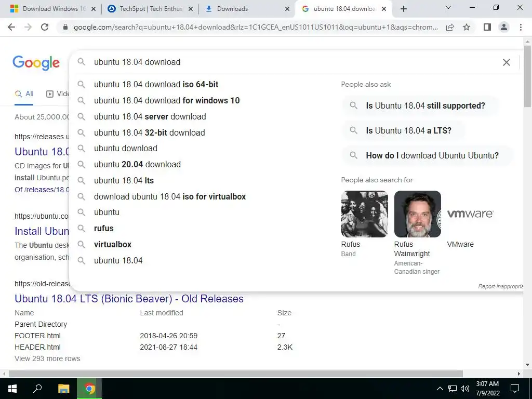Viewport: 532px width, 399px height.
Task: Show hidden system tray icons
Action: click(x=440, y=389)
